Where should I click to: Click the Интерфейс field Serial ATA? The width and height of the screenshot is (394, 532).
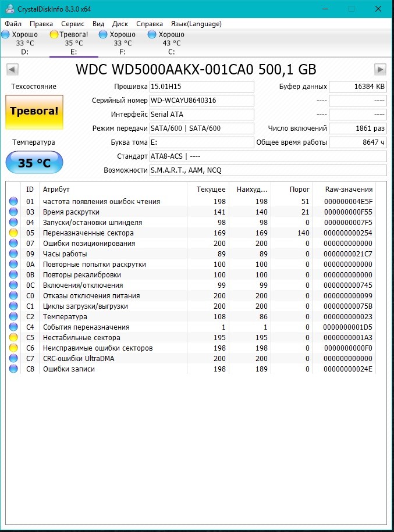pyautogui.click(x=202, y=115)
